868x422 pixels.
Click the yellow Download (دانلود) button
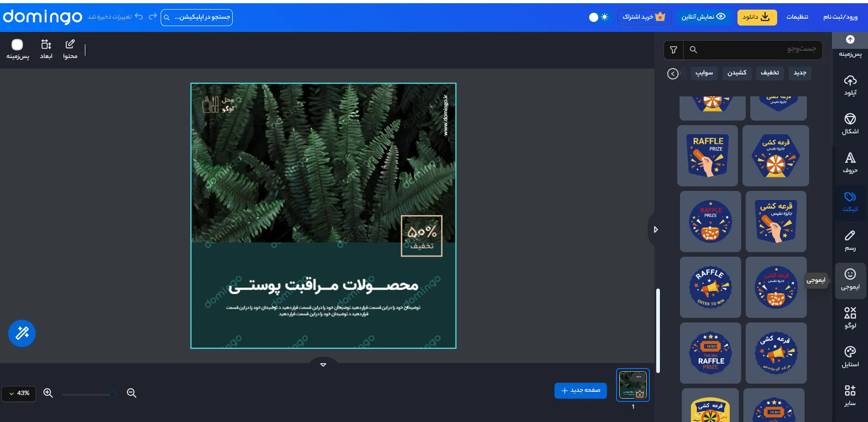pyautogui.click(x=757, y=17)
